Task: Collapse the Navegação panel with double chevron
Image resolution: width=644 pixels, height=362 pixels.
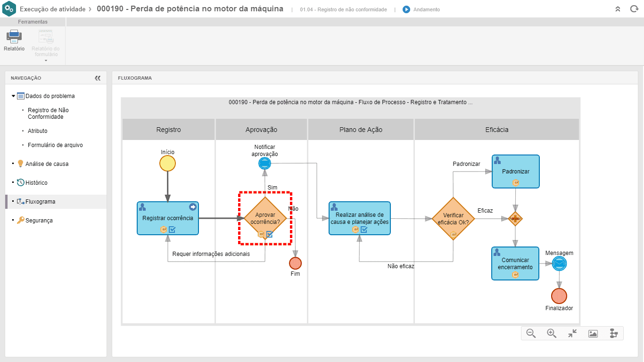Action: point(98,78)
